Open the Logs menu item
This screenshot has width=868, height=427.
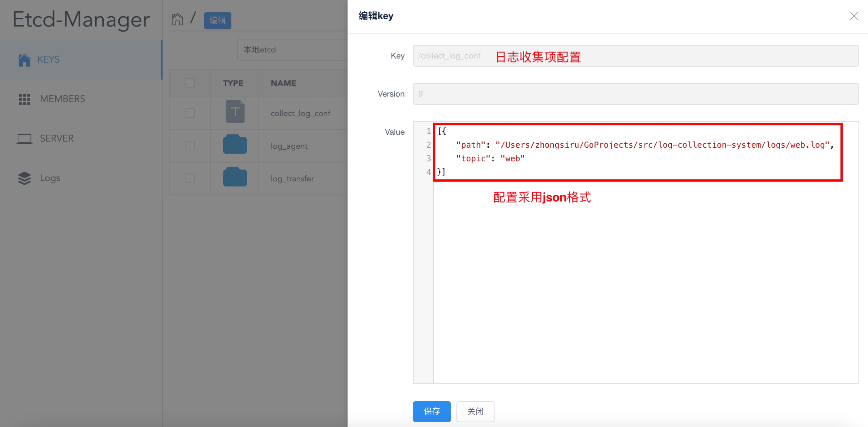click(81, 178)
